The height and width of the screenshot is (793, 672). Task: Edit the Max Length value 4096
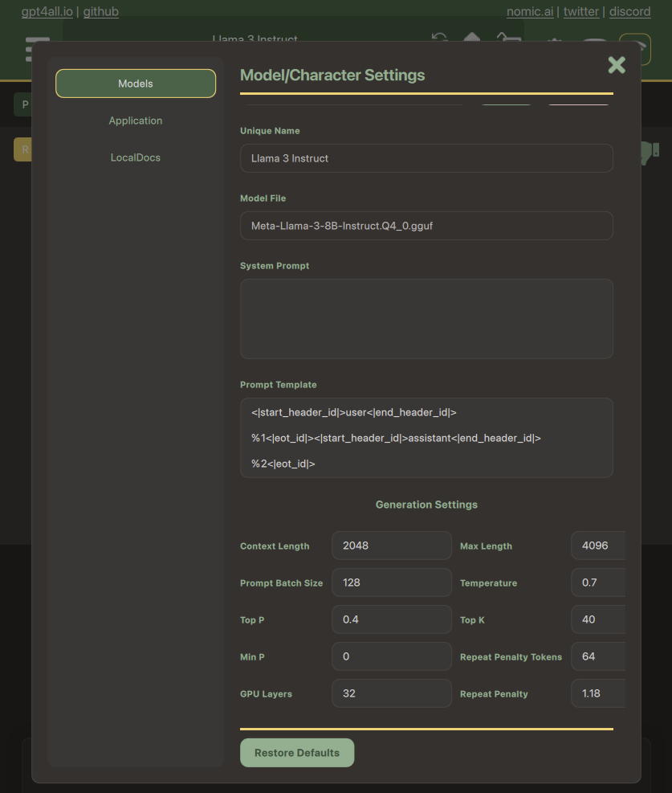click(598, 546)
